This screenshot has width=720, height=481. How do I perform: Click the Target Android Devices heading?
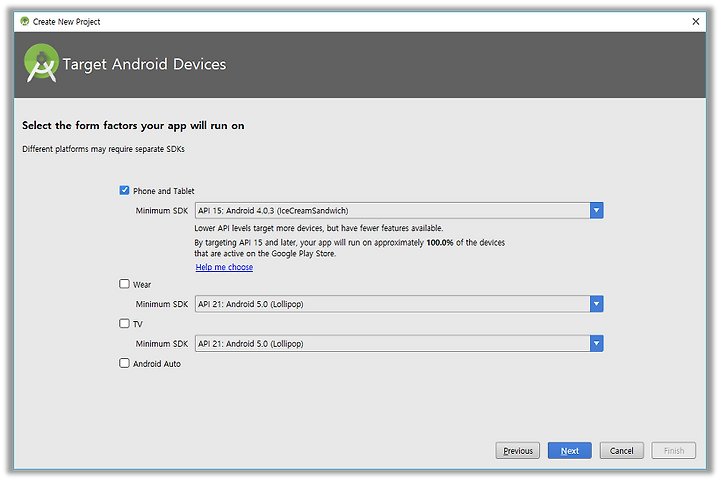(x=144, y=65)
